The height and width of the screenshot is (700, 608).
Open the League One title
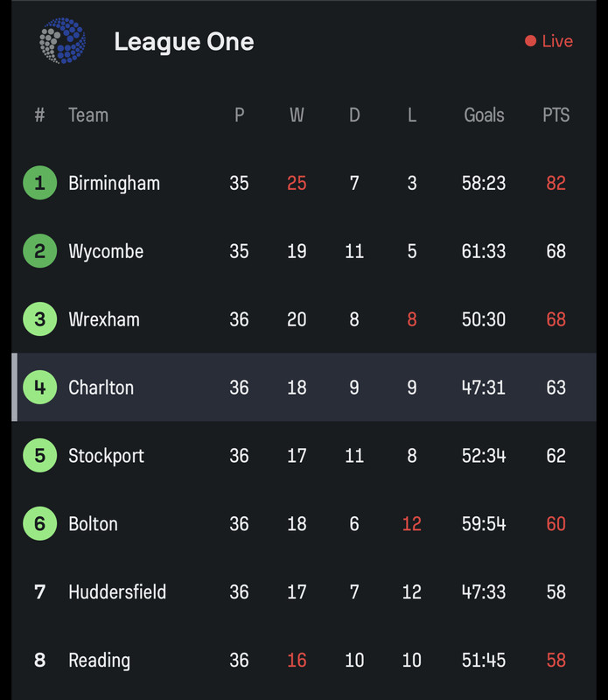point(184,42)
